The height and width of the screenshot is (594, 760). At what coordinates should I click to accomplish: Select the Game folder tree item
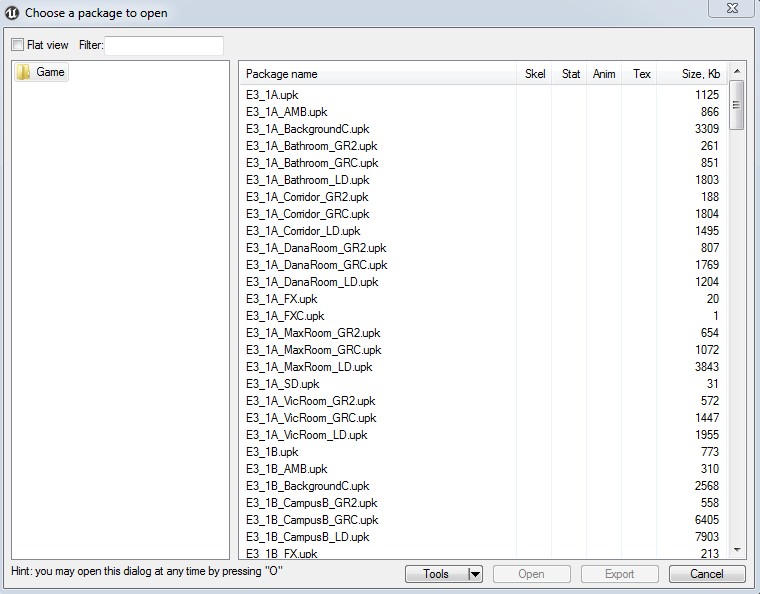coord(42,72)
